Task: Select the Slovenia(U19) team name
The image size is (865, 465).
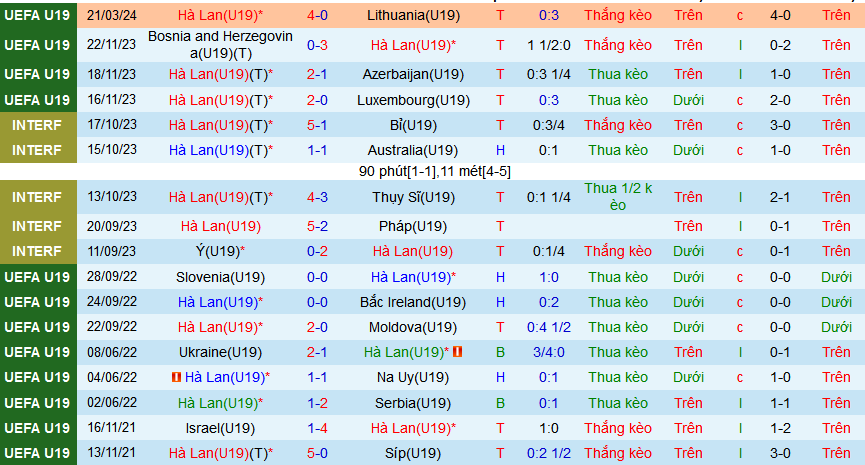Action: coord(220,276)
